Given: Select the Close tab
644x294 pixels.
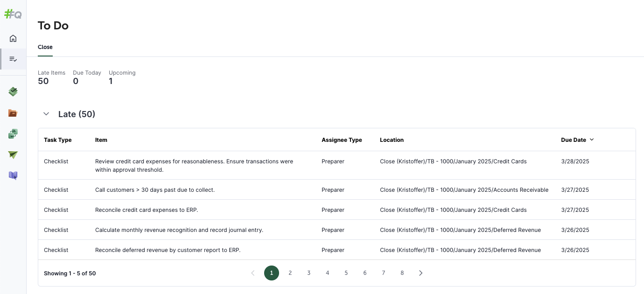Looking at the screenshot, I should (x=45, y=47).
